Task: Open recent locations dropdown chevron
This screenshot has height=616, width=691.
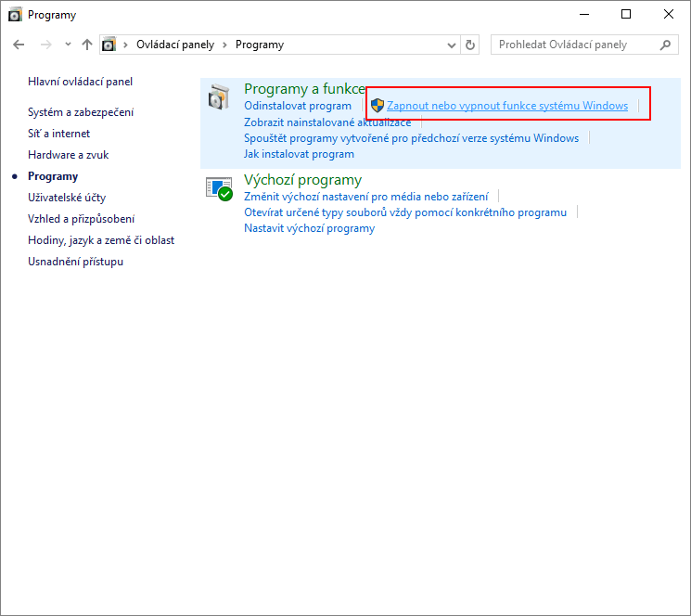Action: (x=68, y=44)
